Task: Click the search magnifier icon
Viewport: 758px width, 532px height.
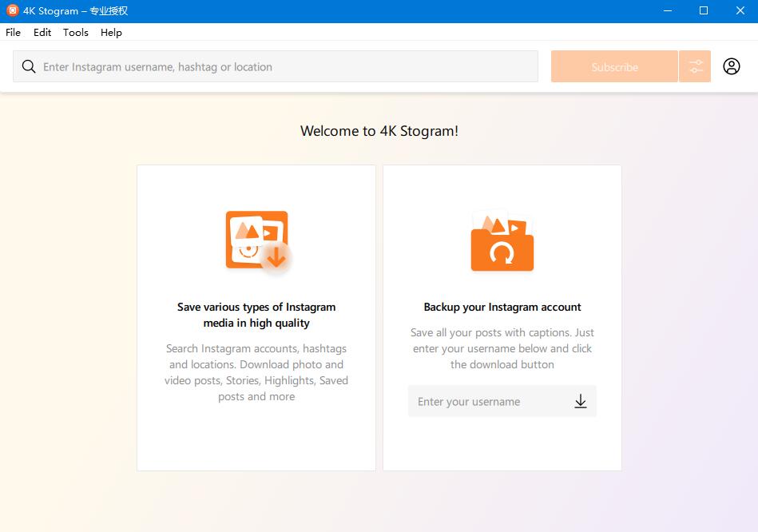Action: (x=29, y=66)
